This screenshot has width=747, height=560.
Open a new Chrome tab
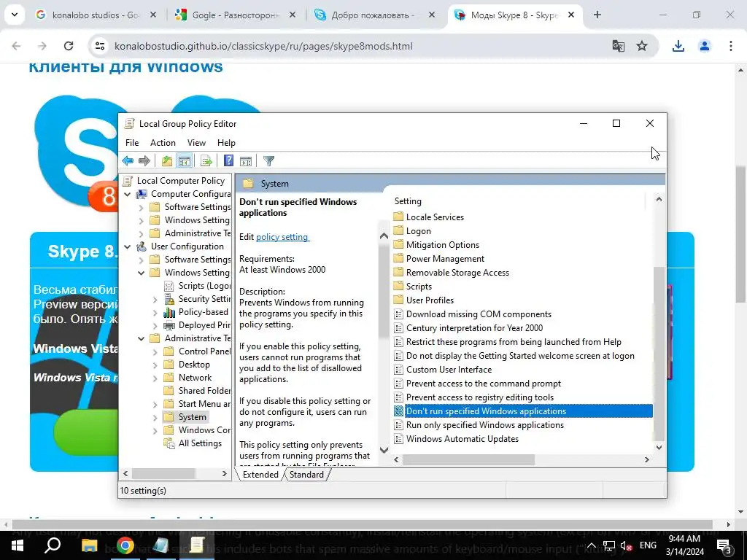pyautogui.click(x=597, y=15)
